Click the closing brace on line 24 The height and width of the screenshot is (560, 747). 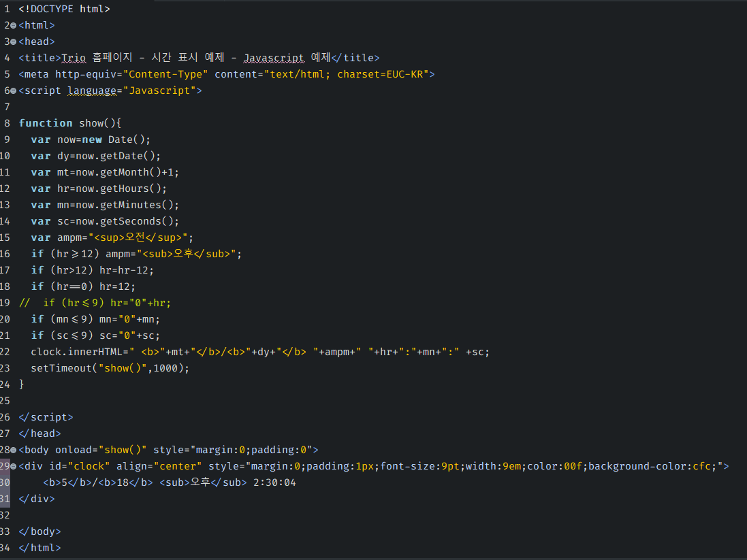pyautogui.click(x=21, y=384)
